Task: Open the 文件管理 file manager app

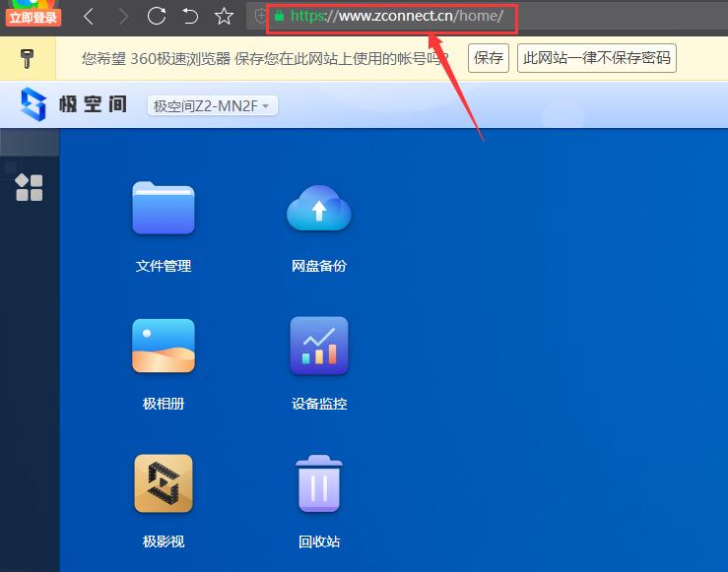Action: (163, 208)
